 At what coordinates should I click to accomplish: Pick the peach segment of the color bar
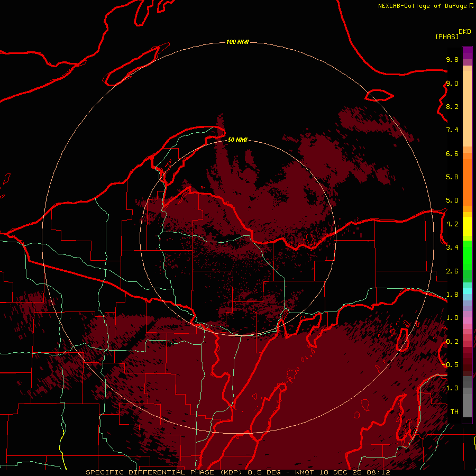(x=467, y=108)
